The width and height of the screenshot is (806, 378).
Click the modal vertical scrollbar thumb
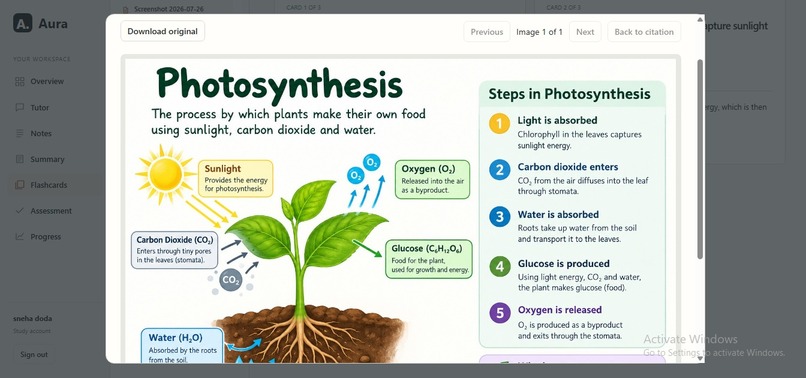click(x=700, y=159)
